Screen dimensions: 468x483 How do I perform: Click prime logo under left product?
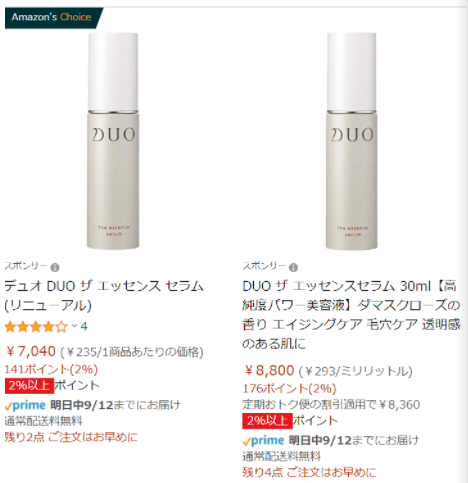[x=25, y=405]
